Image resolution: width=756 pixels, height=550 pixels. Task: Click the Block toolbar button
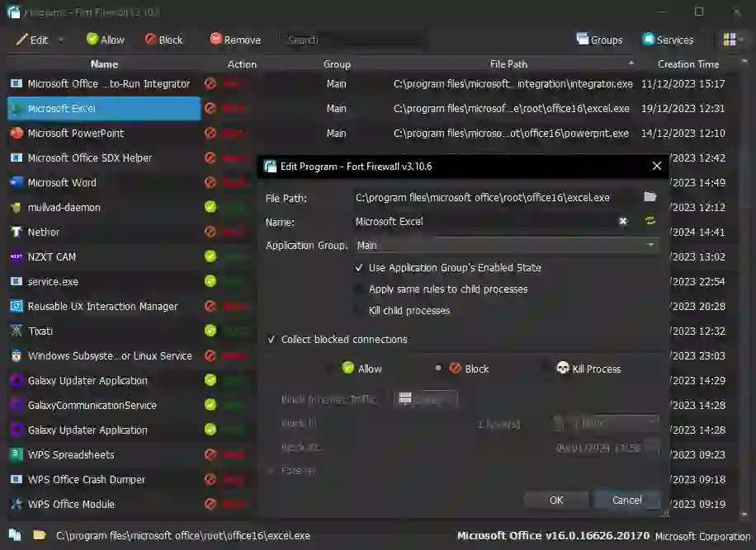point(164,40)
